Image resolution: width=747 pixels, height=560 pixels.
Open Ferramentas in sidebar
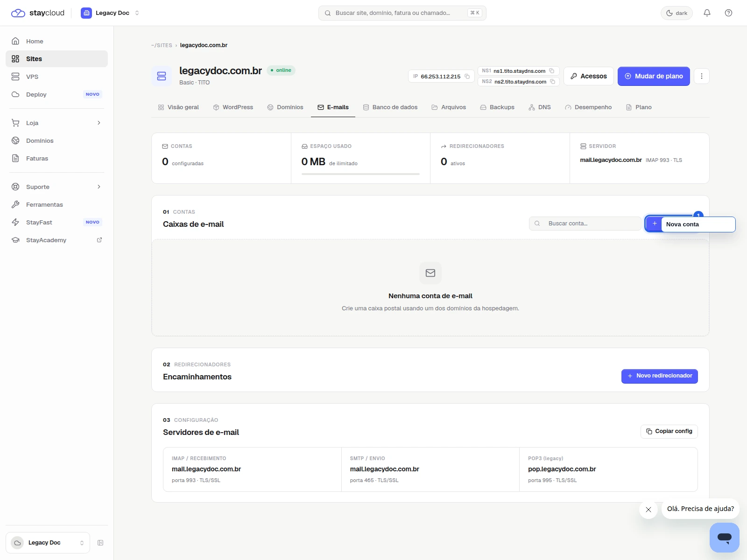click(56, 204)
